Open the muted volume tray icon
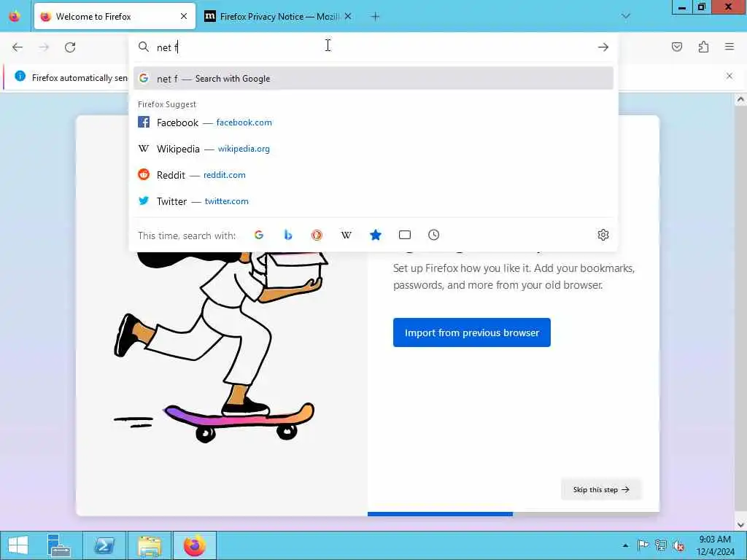 678,545
